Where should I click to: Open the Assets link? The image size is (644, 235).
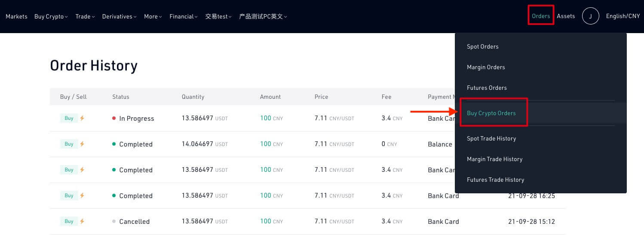coord(565,16)
